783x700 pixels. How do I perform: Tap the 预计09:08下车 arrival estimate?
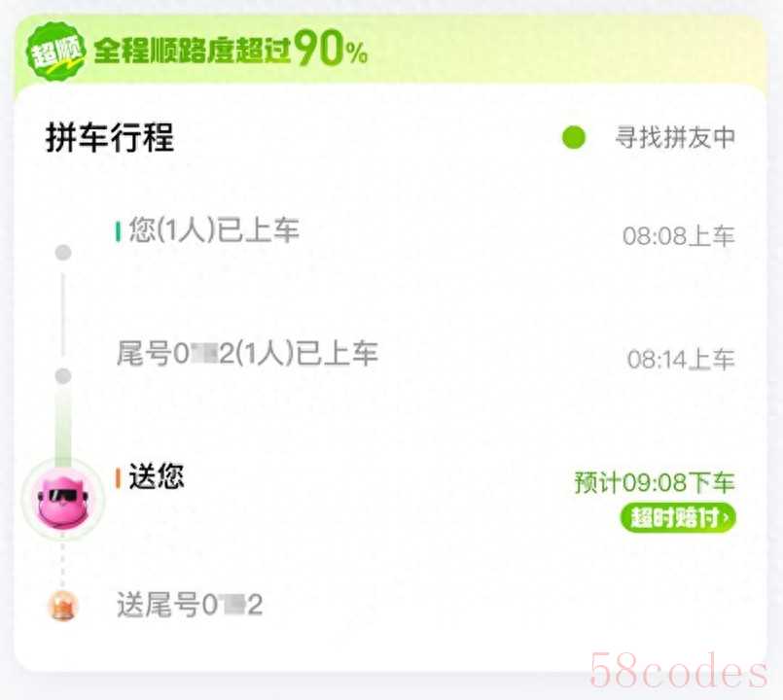point(655,483)
